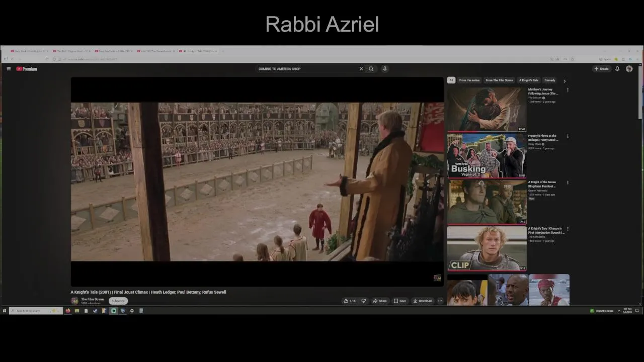The height and width of the screenshot is (362, 644).
Task: Open 'Freestyle Flows at the Bellagio' Busking thumbnail
Action: [487, 155]
